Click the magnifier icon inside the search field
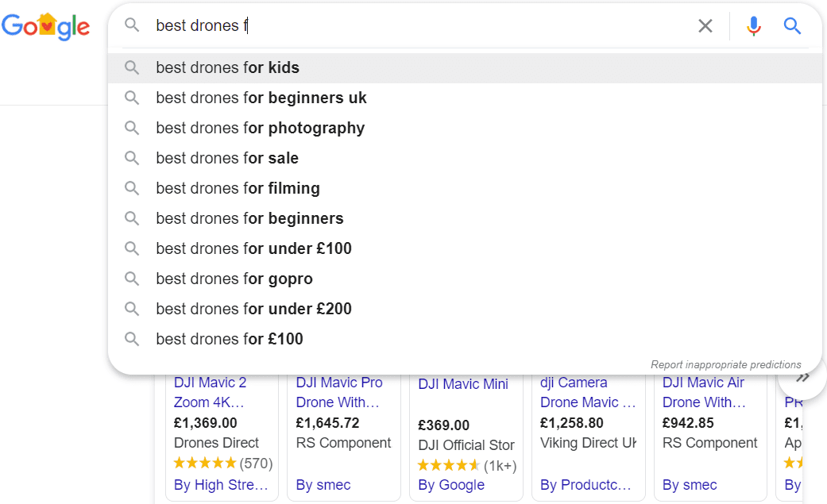The width and height of the screenshot is (827, 504). (x=132, y=25)
